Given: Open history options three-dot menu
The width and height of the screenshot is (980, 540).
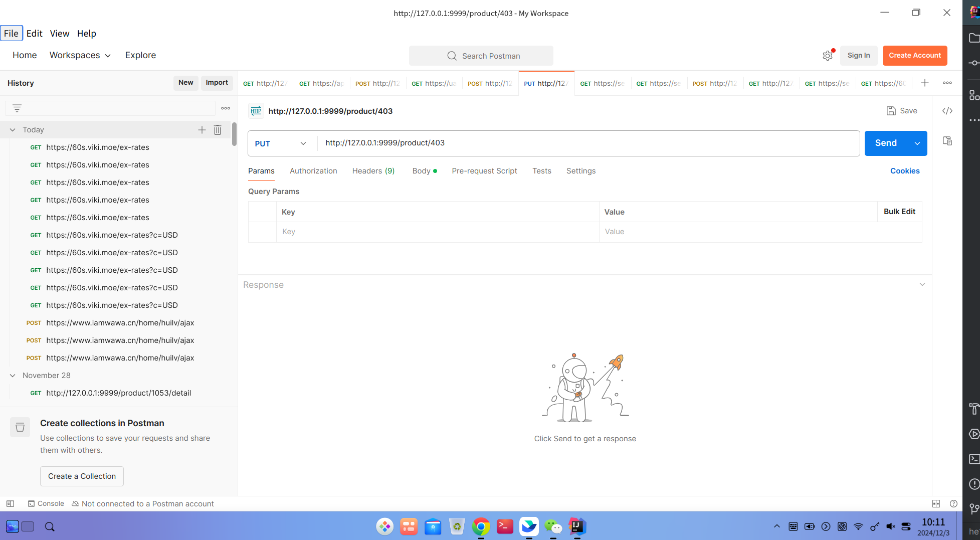Looking at the screenshot, I should [226, 108].
